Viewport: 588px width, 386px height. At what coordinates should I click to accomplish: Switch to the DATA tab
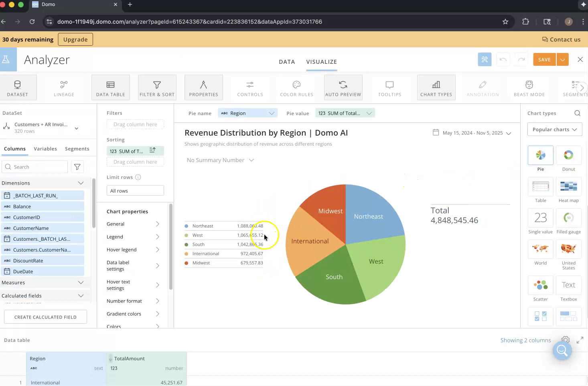[x=287, y=62]
